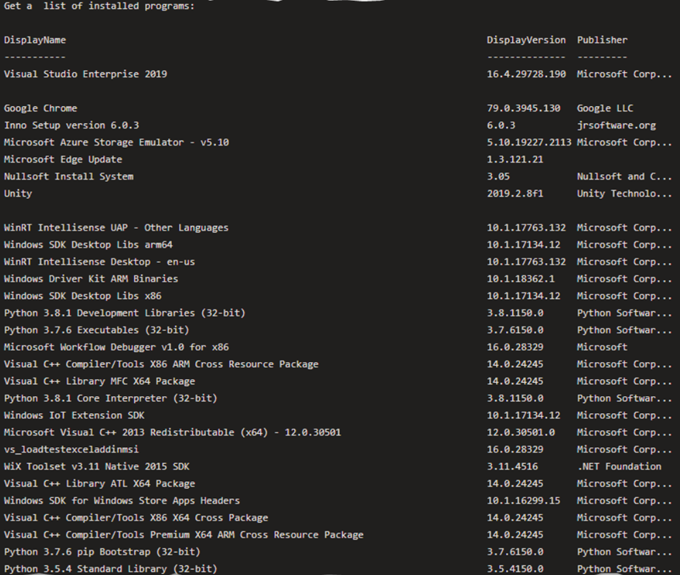Select version 3.5.4150.0
680x575 pixels.
tap(515, 569)
